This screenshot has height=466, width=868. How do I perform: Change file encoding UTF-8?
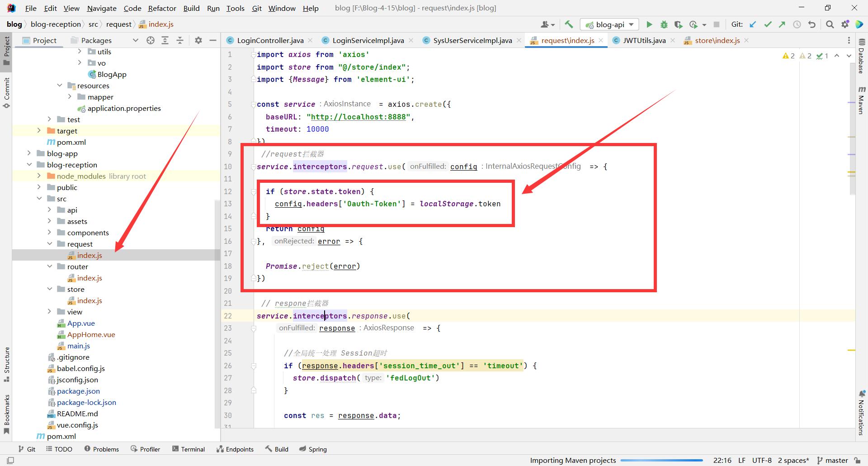[762, 460]
